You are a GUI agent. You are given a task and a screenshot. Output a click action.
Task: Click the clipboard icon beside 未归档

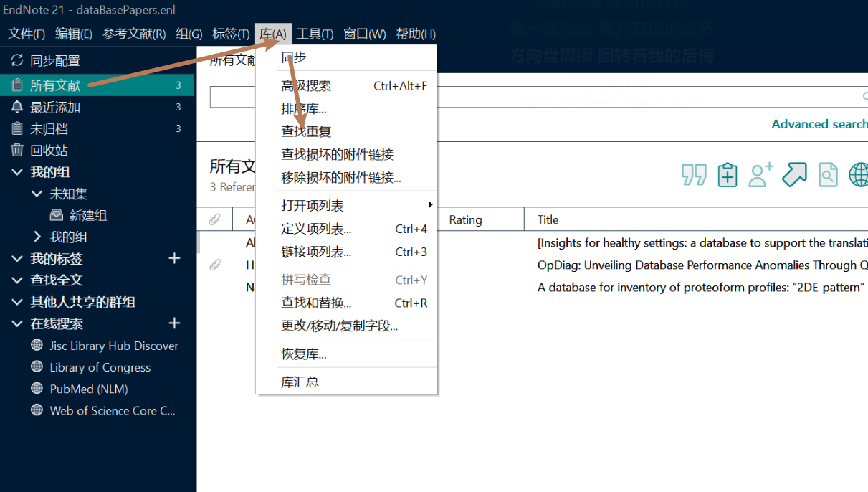(x=17, y=128)
